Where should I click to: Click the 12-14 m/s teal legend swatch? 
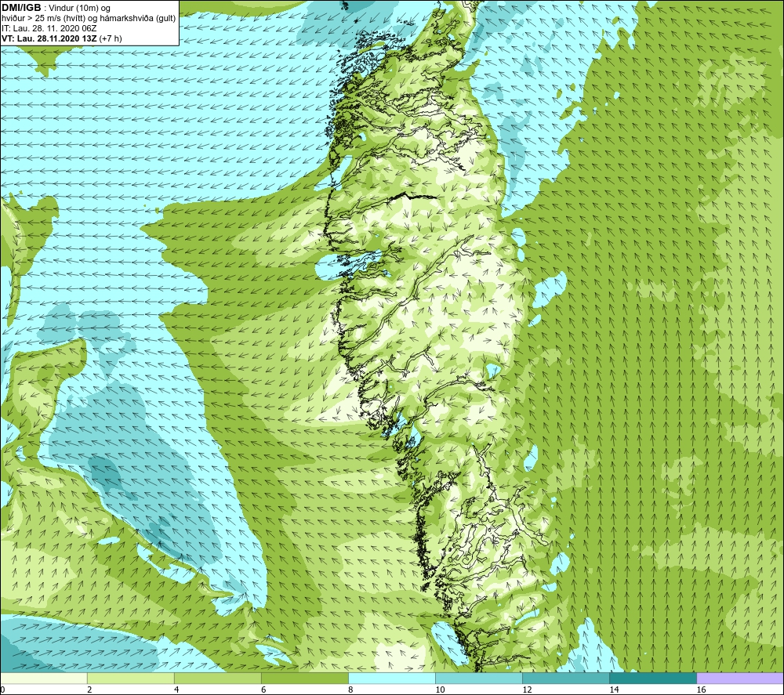tap(566, 679)
